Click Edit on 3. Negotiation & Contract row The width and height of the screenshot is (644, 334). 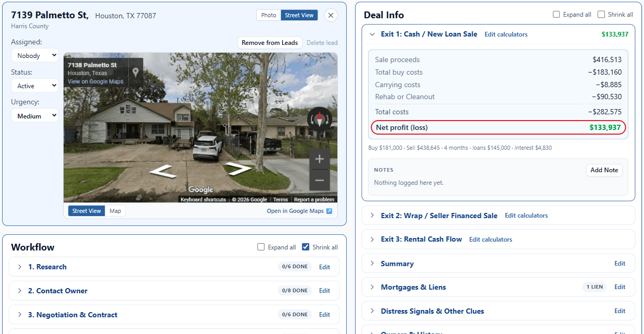324,315
